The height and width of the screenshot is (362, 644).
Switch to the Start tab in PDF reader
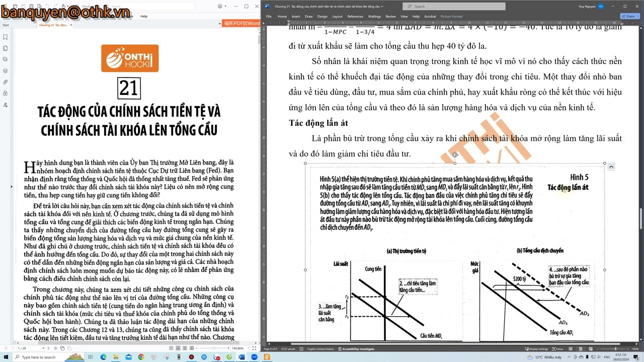pos(6,25)
